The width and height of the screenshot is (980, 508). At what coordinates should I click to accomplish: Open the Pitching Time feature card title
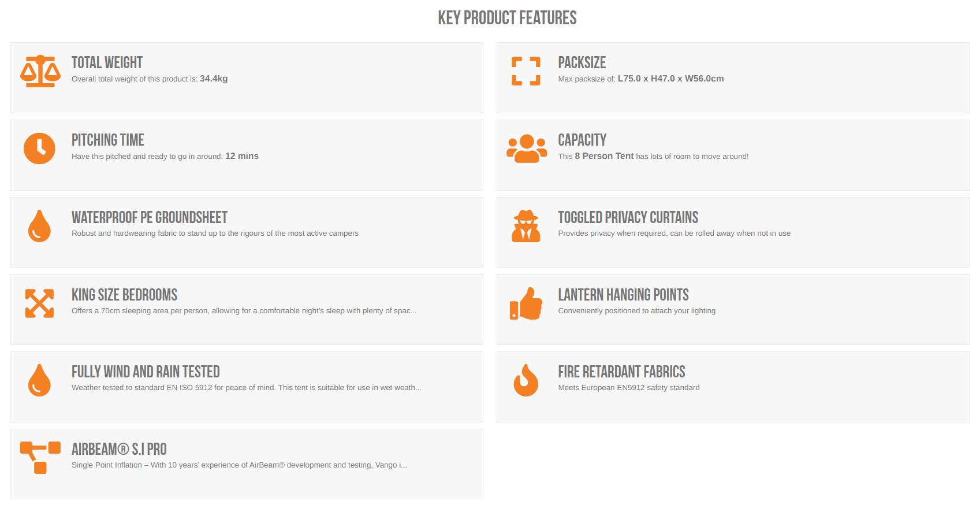coord(108,140)
